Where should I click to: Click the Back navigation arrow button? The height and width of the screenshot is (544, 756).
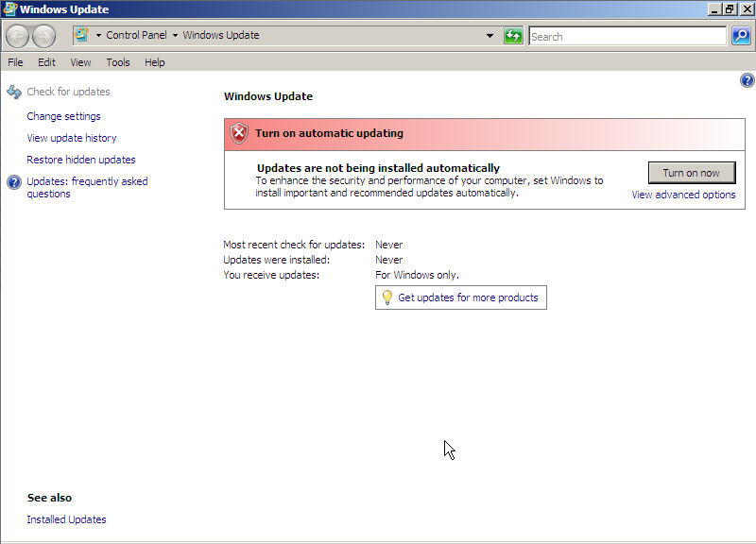pyautogui.click(x=18, y=36)
